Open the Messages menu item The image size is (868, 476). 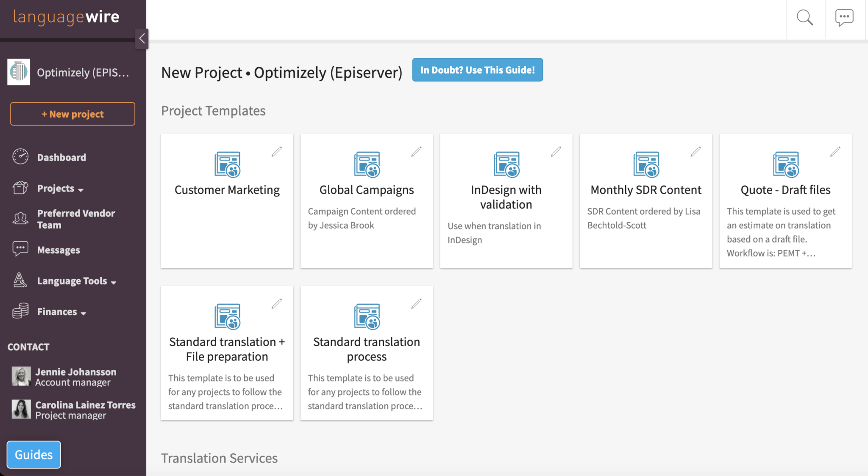point(58,250)
